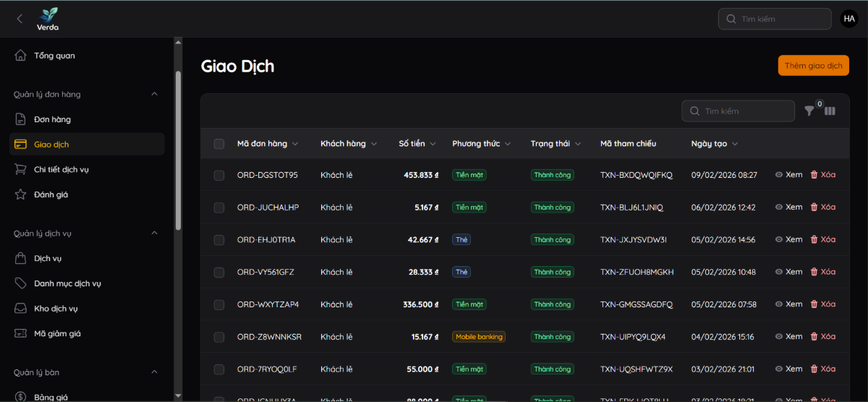Open Tổng quan in the sidebar
The image size is (868, 402).
(x=87, y=56)
